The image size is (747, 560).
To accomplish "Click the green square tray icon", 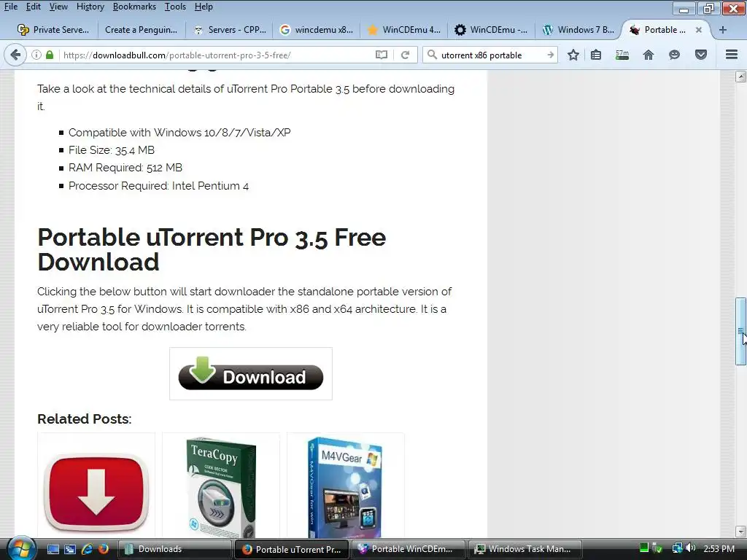I will (x=644, y=548).
